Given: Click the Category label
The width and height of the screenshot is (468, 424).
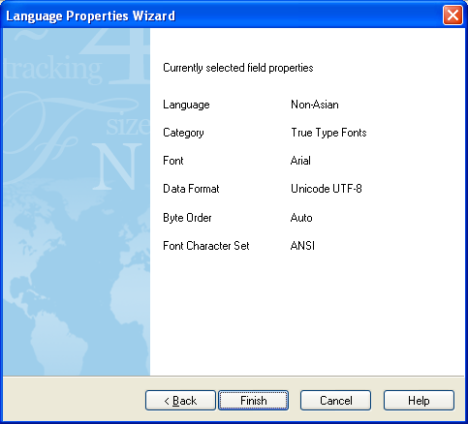Looking at the screenshot, I should pos(183,133).
